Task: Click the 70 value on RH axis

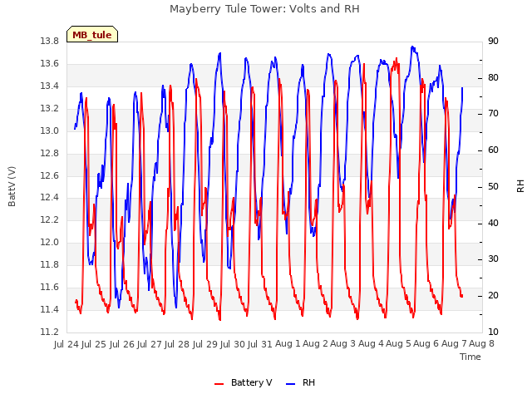Action: pyautogui.click(x=493, y=114)
